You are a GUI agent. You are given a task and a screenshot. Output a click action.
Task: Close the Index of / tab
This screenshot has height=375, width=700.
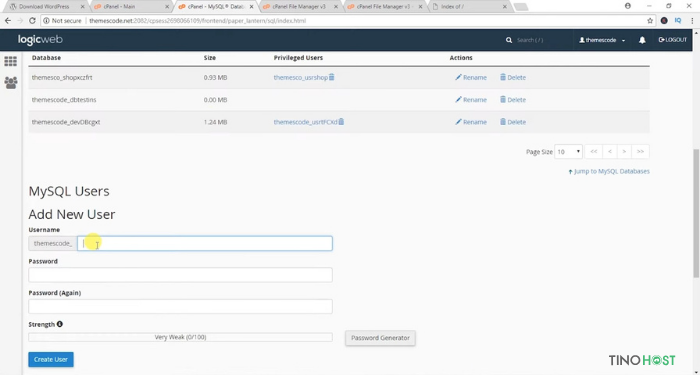click(x=505, y=7)
